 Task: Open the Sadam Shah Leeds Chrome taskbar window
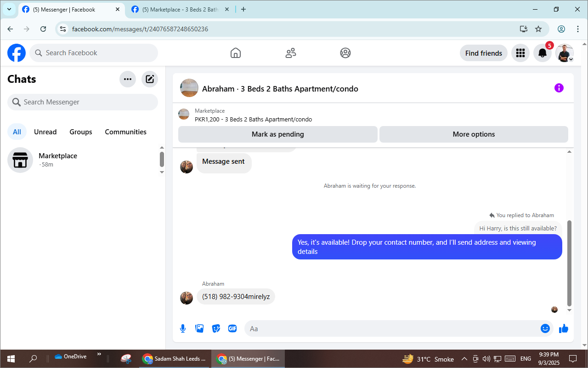(x=175, y=359)
